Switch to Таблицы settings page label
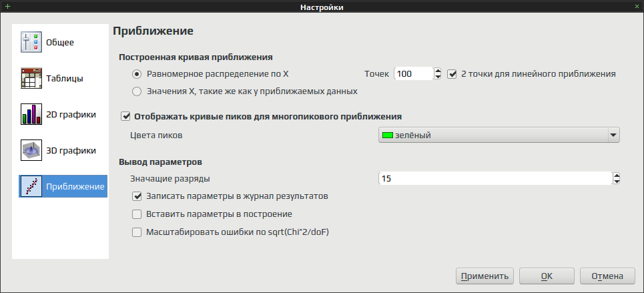The height and width of the screenshot is (293, 644). [x=65, y=78]
